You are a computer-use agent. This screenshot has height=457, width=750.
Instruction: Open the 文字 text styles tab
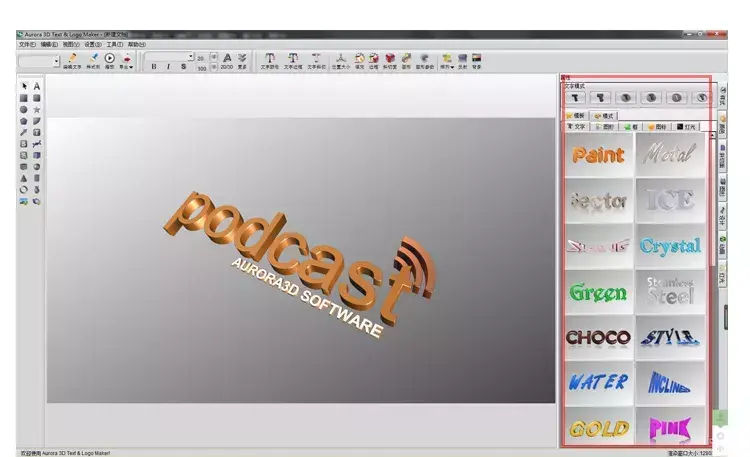[x=576, y=127]
